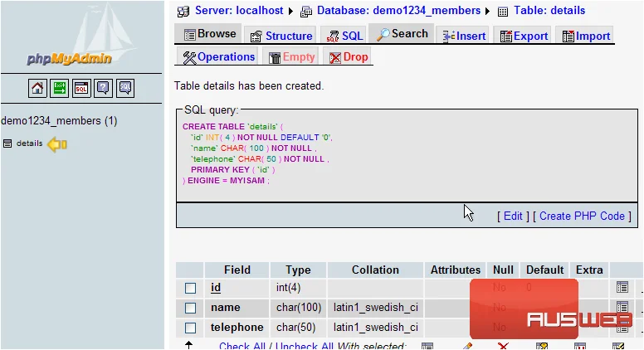Click the CREATE TABLE `details` line in the query
Screen dimensions: 644x350
pyautogui.click(x=233, y=126)
